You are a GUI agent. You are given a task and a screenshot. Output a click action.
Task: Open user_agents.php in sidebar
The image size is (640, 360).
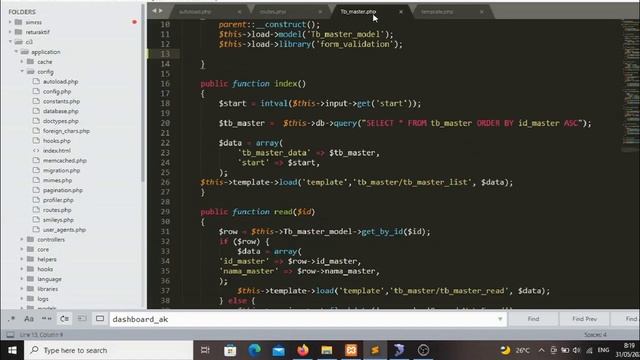64,230
